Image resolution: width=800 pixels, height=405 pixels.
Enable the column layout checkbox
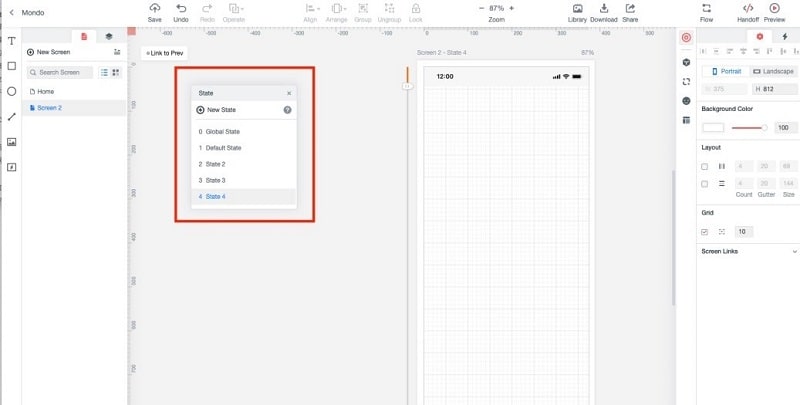705,167
